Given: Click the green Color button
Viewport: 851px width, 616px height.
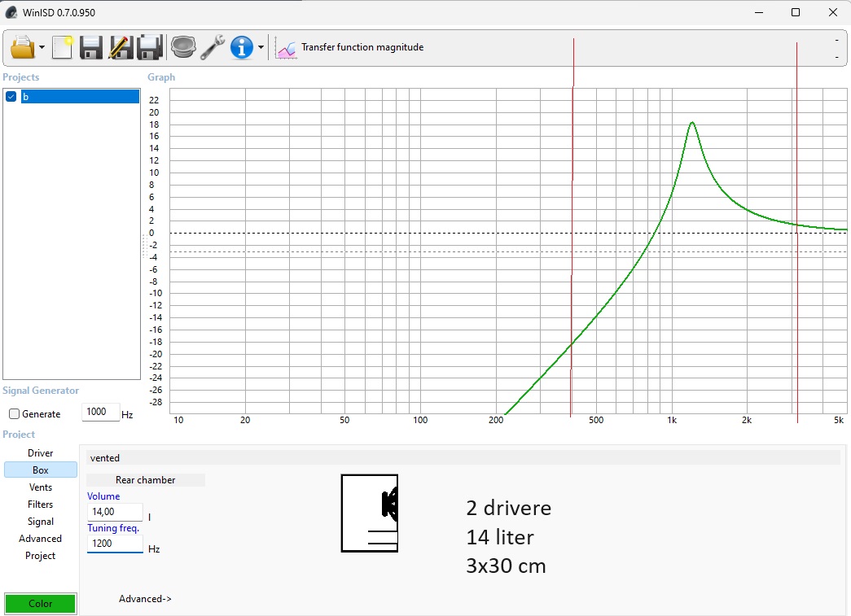Looking at the screenshot, I should (41, 604).
